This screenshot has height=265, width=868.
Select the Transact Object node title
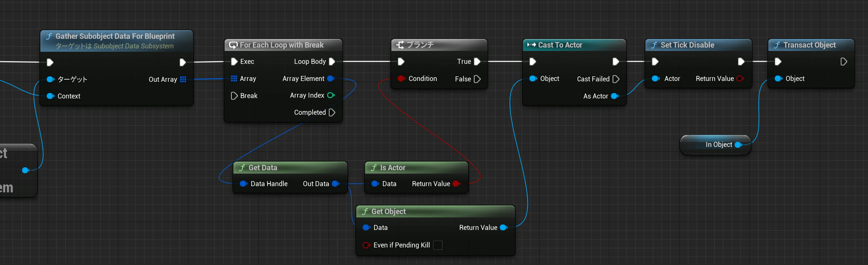tap(809, 45)
